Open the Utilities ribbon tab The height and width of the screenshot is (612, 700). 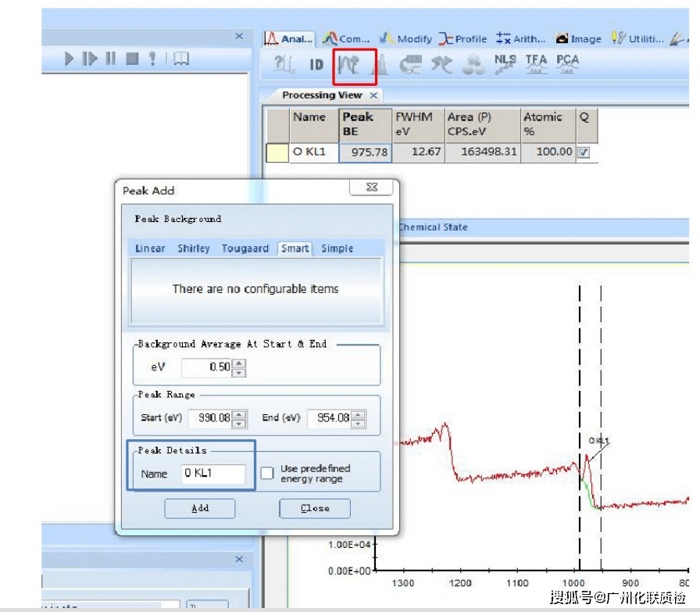637,39
